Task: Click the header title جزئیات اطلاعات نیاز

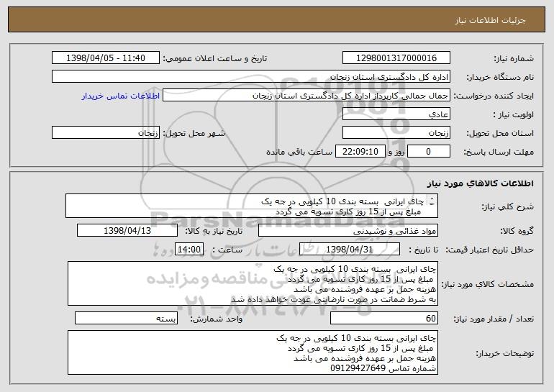Action: pyautogui.click(x=490, y=20)
